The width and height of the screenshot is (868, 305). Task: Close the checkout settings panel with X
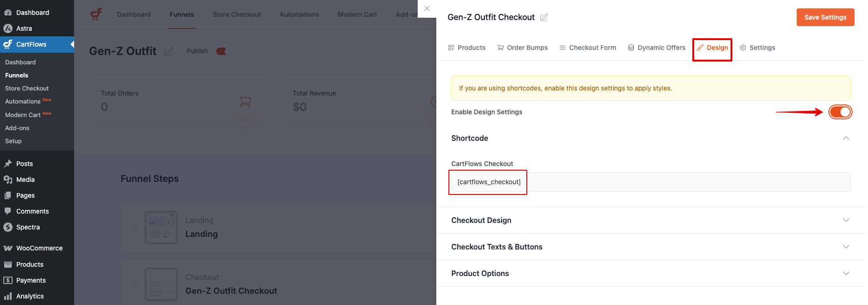point(427,8)
